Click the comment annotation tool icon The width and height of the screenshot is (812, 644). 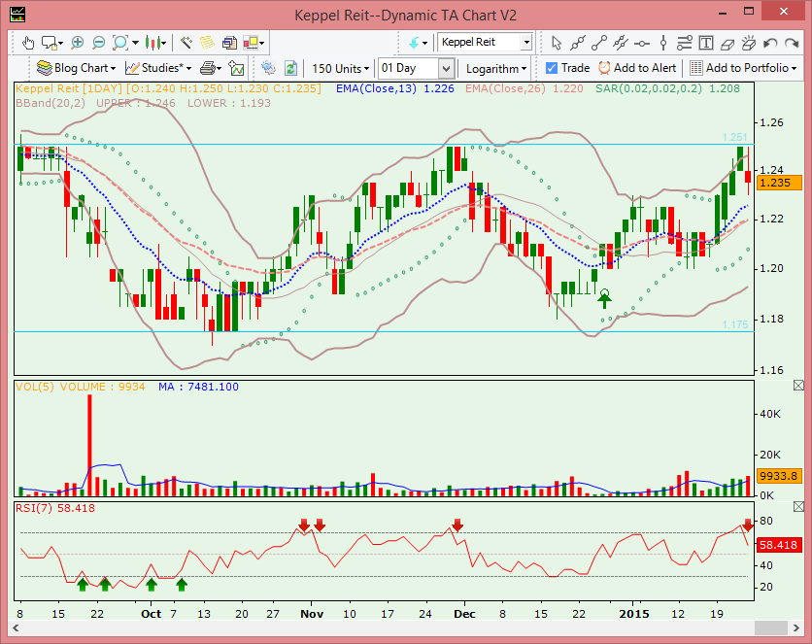(50, 43)
